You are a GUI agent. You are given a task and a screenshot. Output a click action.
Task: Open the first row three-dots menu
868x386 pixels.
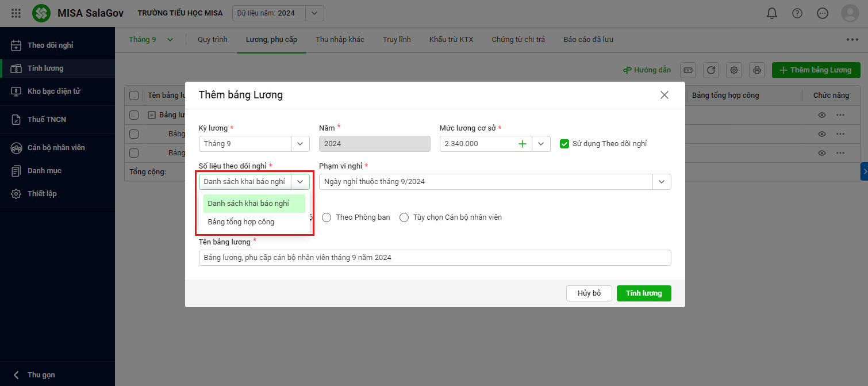[x=840, y=115]
